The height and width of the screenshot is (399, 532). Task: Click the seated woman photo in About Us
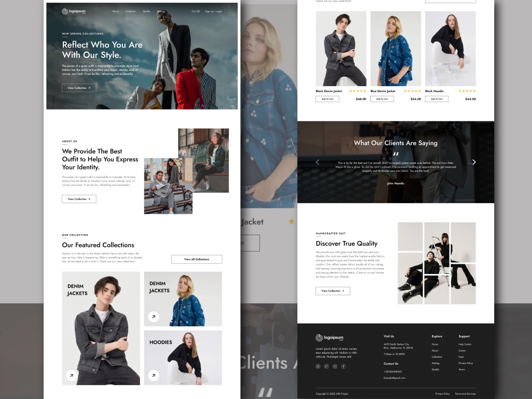(204, 160)
